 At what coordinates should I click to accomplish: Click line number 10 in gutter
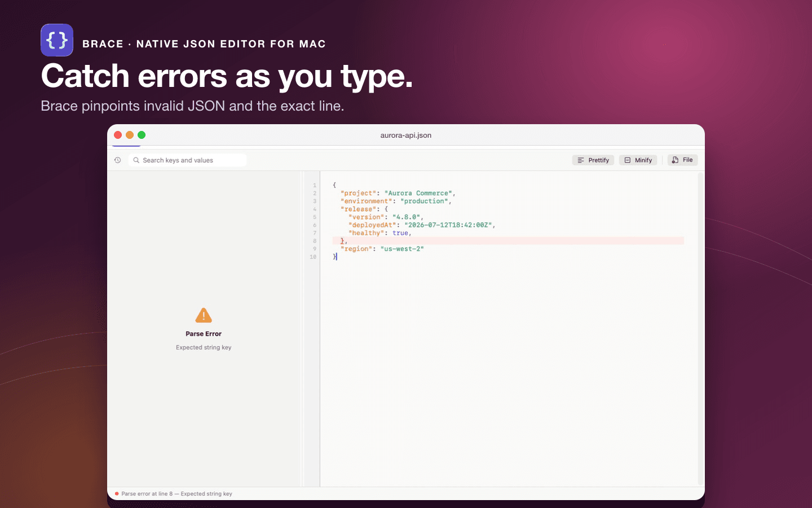tap(313, 257)
